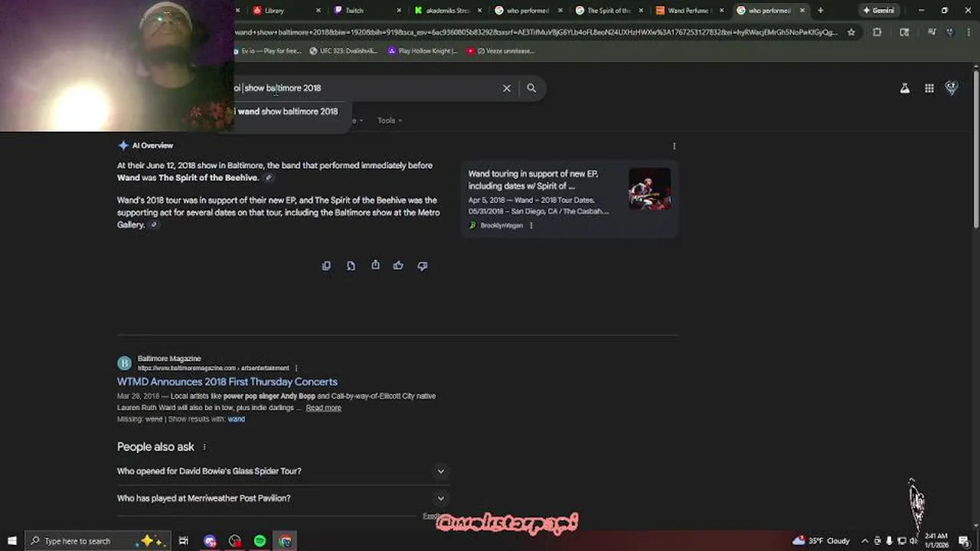Open the Tools dropdown below the search bar
This screenshot has width=980, height=551.
[x=389, y=120]
